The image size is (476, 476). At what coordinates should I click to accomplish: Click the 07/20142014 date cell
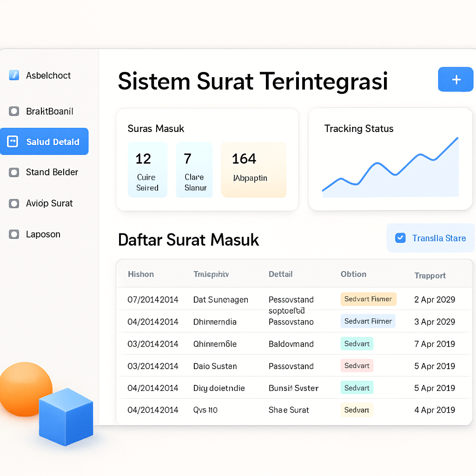pyautogui.click(x=152, y=300)
